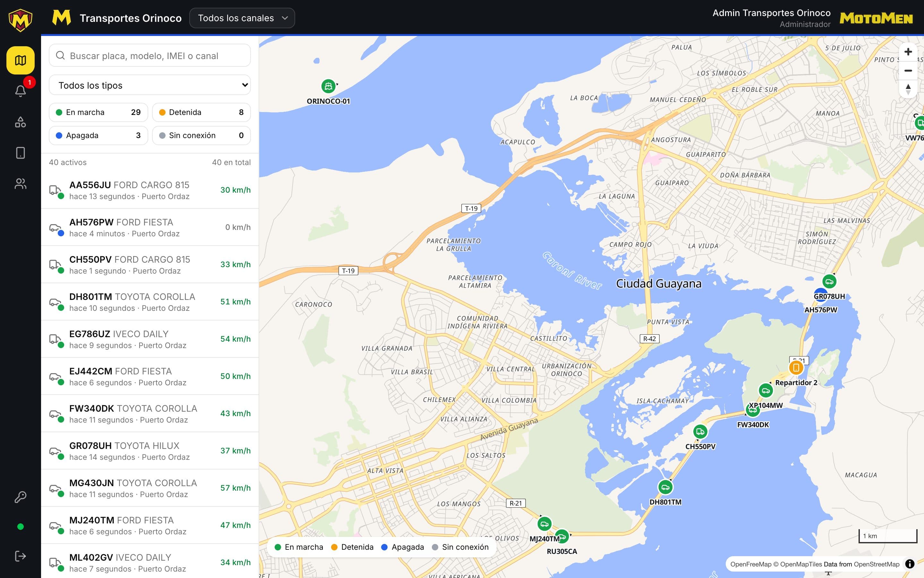Click the CH550PV truck marker on map
Screen dimensions: 924x578
(x=700, y=432)
